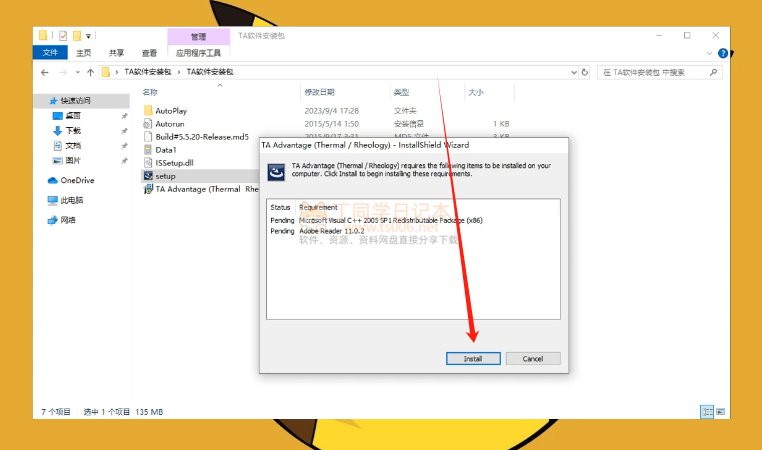Click the Data1 cabinet icon
This screenshot has width=762, height=450.
[x=148, y=150]
